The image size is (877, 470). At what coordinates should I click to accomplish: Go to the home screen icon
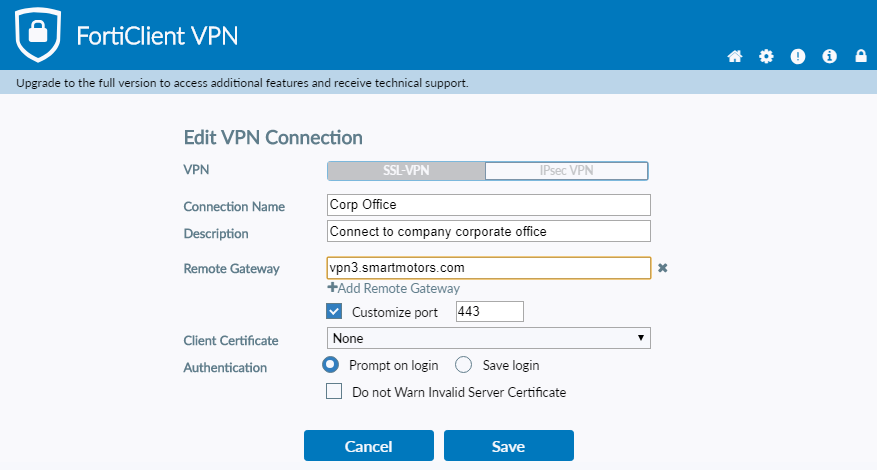pyautogui.click(x=734, y=57)
